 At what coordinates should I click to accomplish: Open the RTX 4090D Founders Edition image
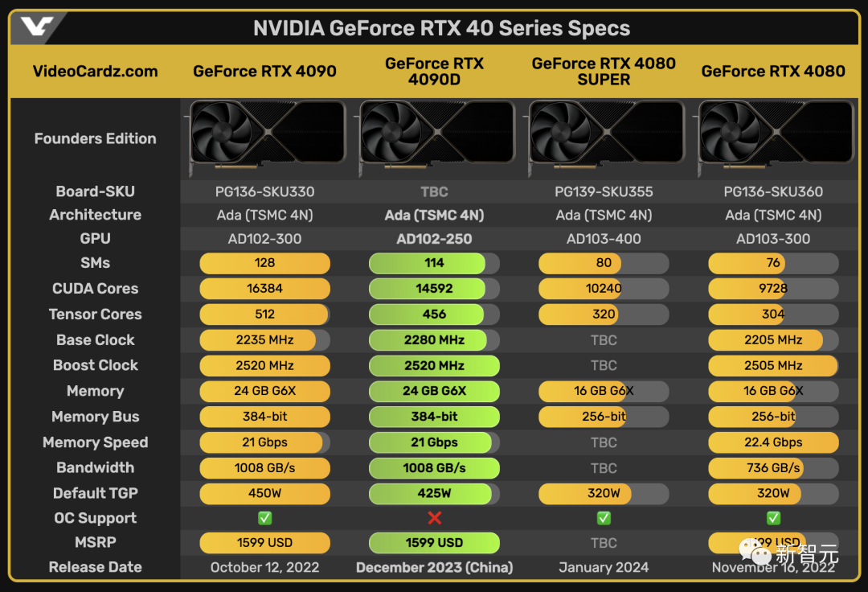[434, 138]
